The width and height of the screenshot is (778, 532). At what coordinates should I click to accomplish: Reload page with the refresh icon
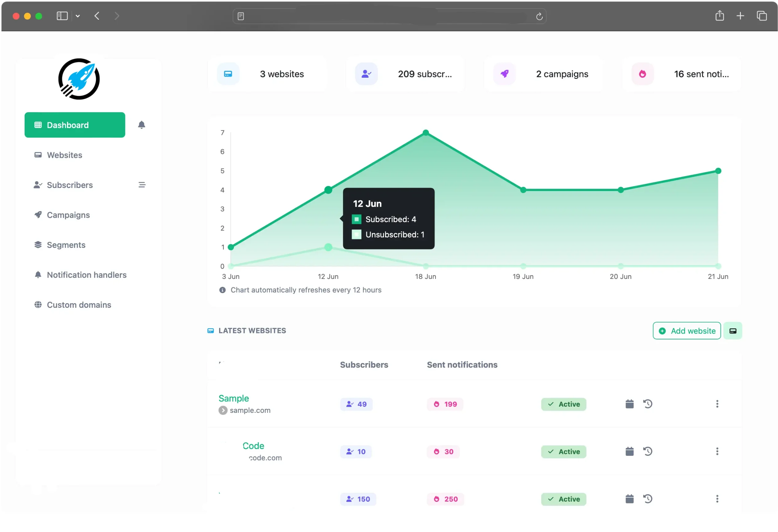click(x=539, y=16)
